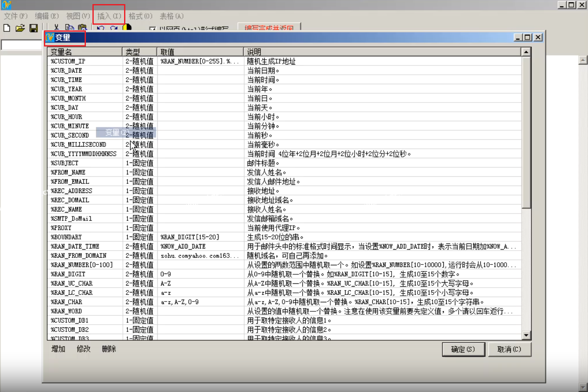Select the %CUR_YYYYMMDDHHNNSS variable row
Viewport: 588px width, 392px height.
[284, 154]
